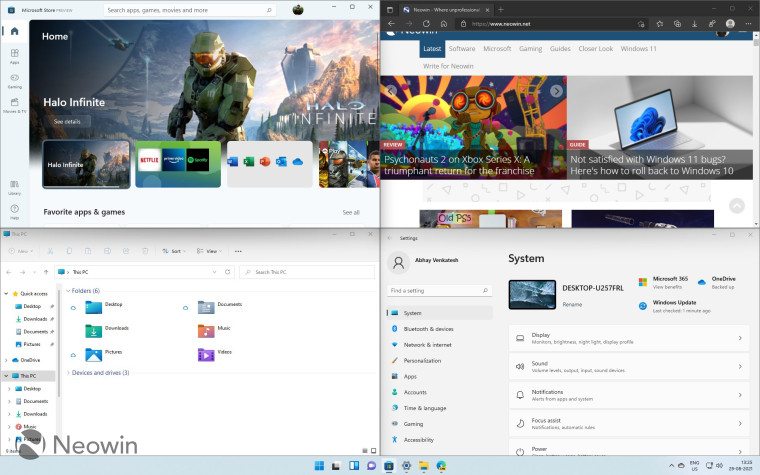760x475 pixels.
Task: Open Library in Microsoft Store sidebar
Action: pyautogui.click(x=15, y=187)
